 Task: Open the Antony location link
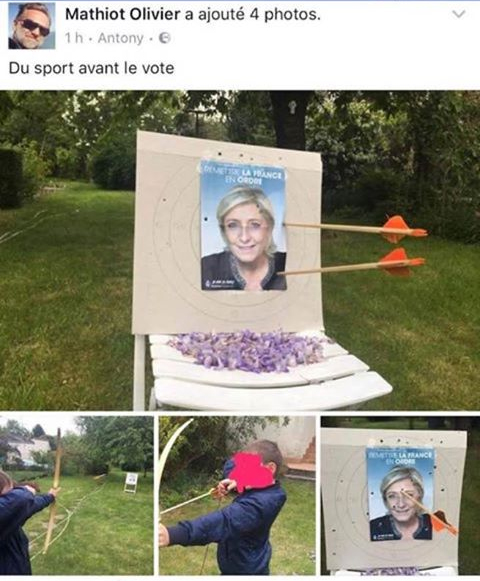(x=120, y=38)
